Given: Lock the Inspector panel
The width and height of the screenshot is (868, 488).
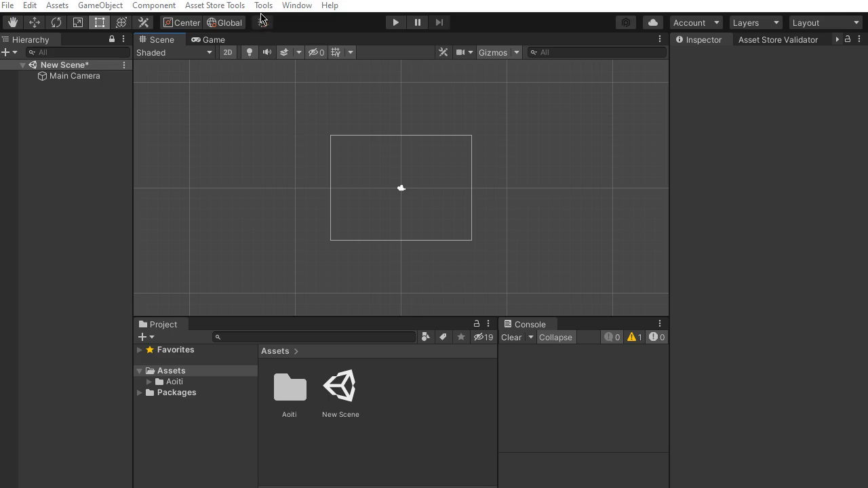Looking at the screenshot, I should (847, 39).
